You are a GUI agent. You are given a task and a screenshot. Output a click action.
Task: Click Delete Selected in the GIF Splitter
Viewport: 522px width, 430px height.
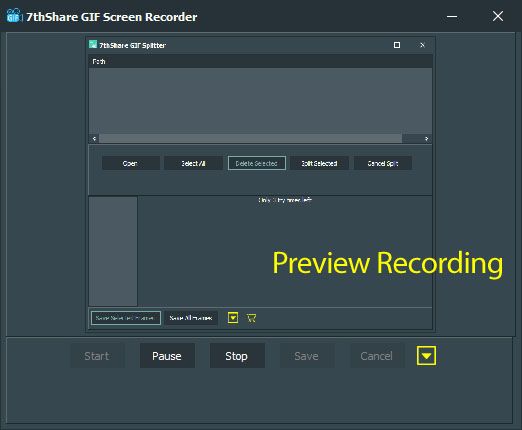pos(257,163)
